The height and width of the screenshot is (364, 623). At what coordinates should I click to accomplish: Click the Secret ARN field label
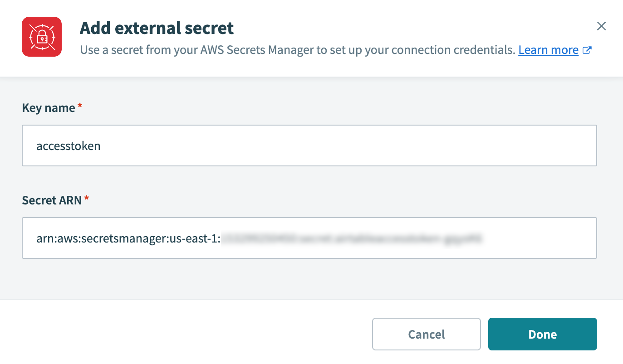click(x=50, y=200)
